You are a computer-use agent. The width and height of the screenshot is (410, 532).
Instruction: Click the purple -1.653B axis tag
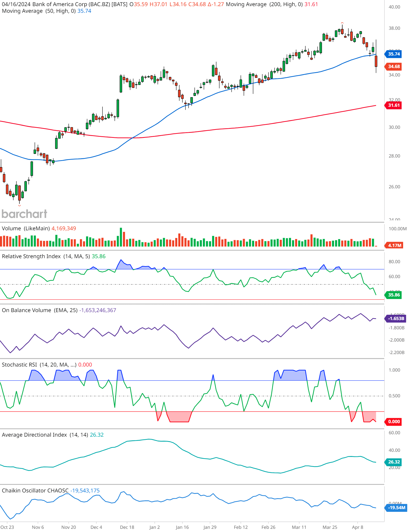coord(395,318)
